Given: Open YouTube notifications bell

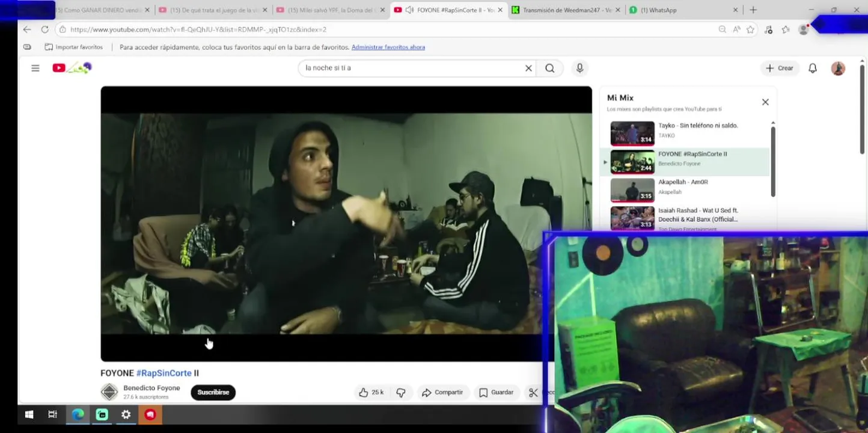Looking at the screenshot, I should pyautogui.click(x=812, y=68).
